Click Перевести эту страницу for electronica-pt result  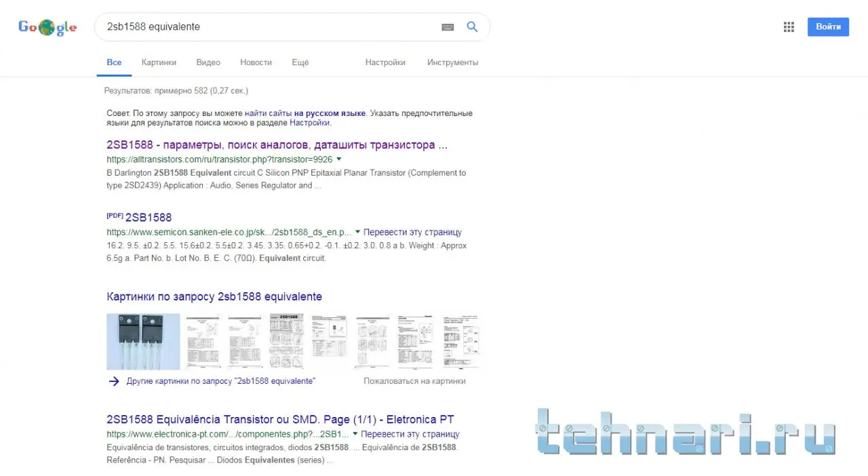point(410,434)
